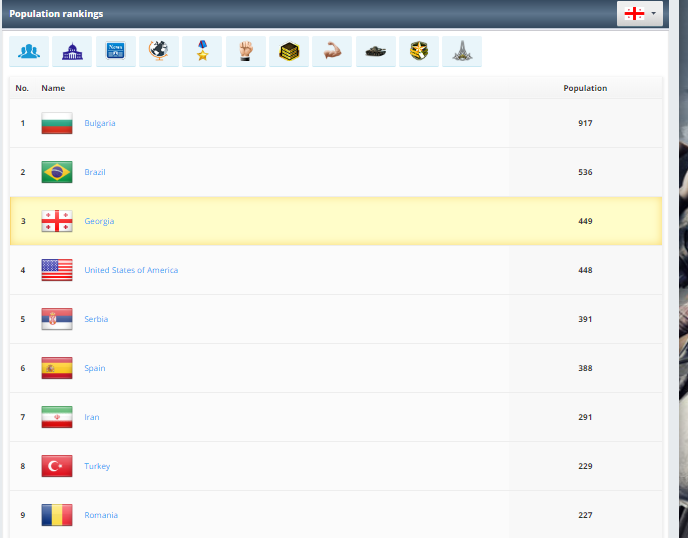Image resolution: width=688 pixels, height=538 pixels.
Task: Open the Georgia country link
Action: [99, 221]
